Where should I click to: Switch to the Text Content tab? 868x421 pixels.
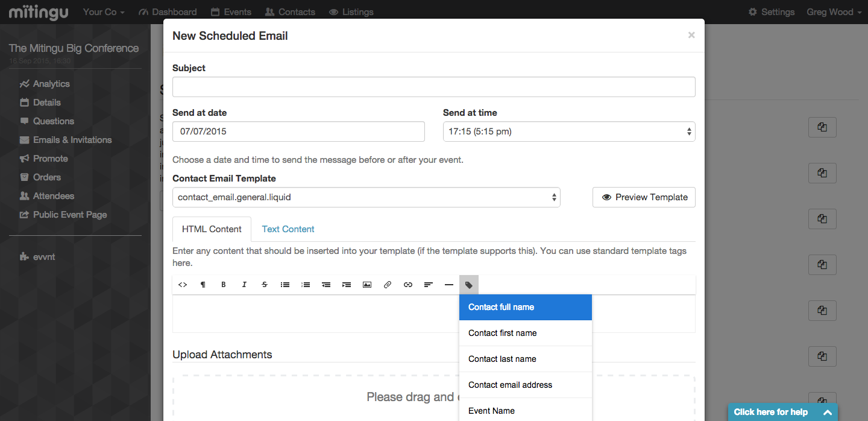pyautogui.click(x=288, y=229)
